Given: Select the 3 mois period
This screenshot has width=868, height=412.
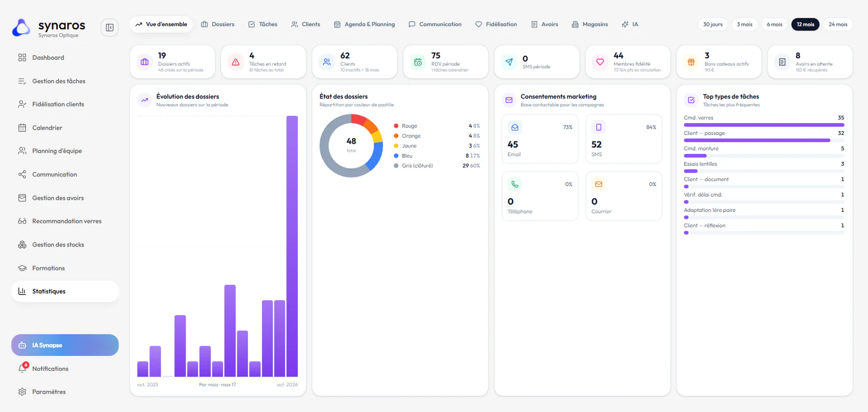Looking at the screenshot, I should point(745,24).
